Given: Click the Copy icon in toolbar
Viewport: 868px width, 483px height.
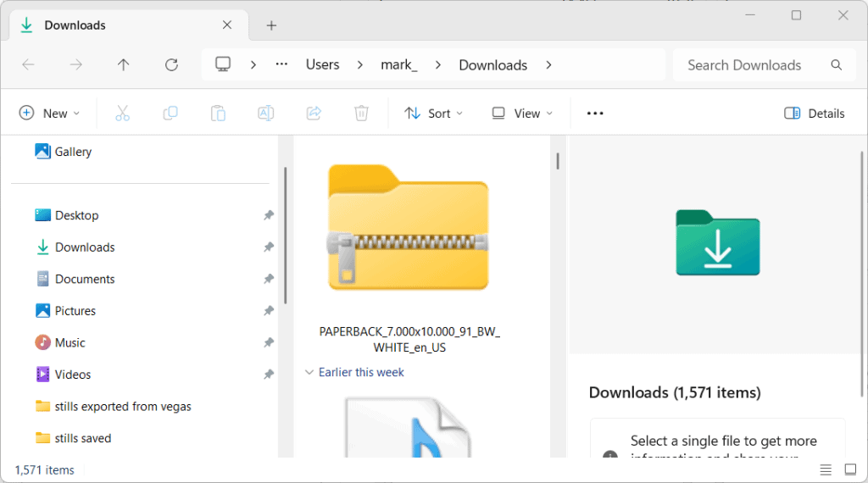Looking at the screenshot, I should click(x=170, y=114).
